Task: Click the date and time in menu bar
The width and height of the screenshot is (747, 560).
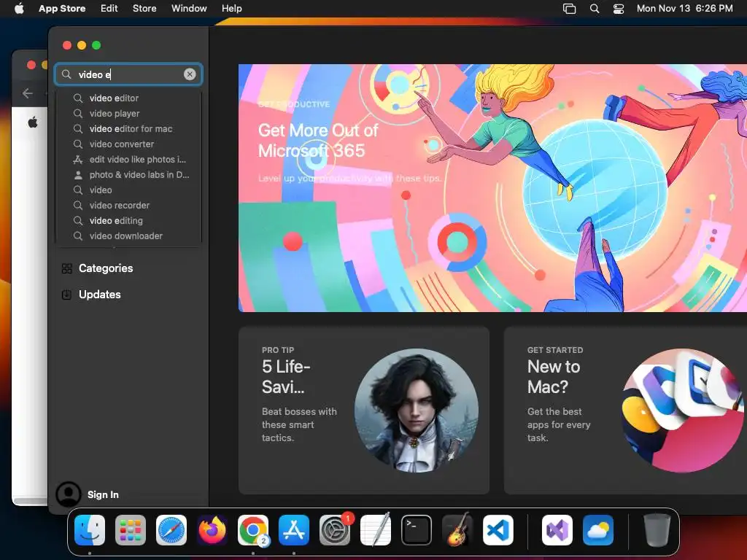Action: [x=684, y=9]
